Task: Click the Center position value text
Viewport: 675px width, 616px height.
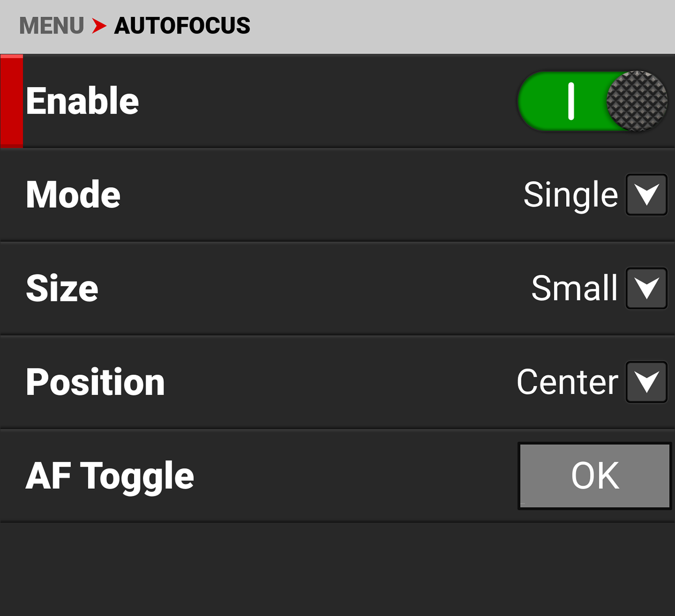Action: pyautogui.click(x=567, y=382)
